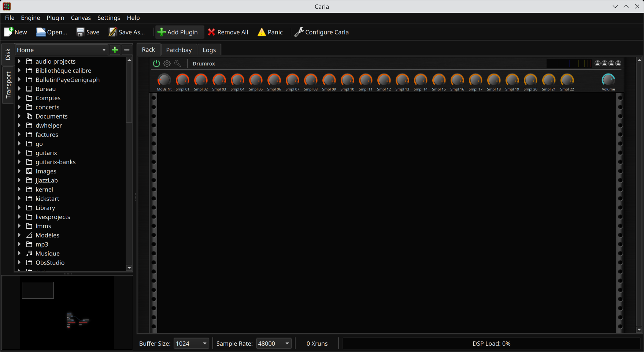Select the Rack tab

[x=148, y=50]
